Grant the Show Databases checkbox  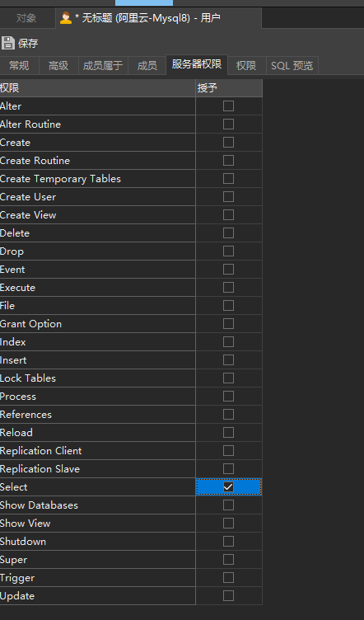228,505
